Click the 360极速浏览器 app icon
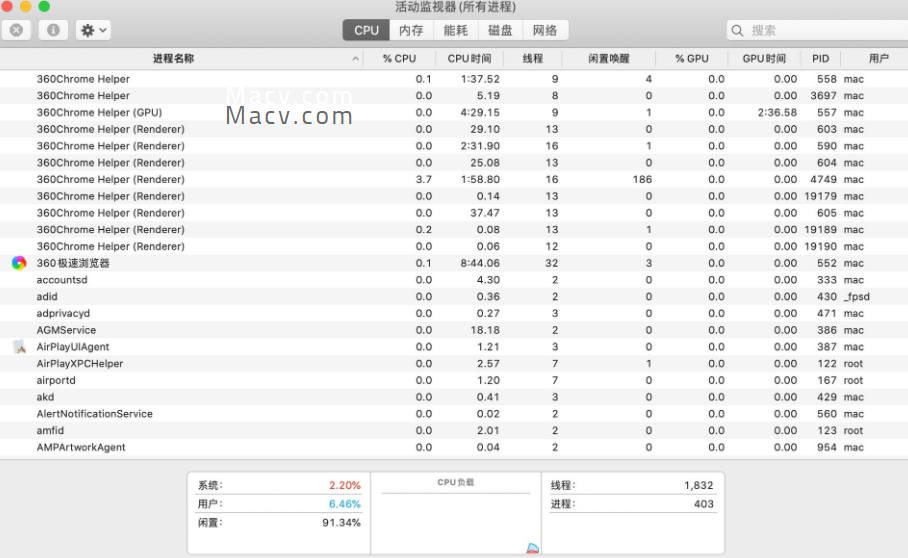 (19, 263)
